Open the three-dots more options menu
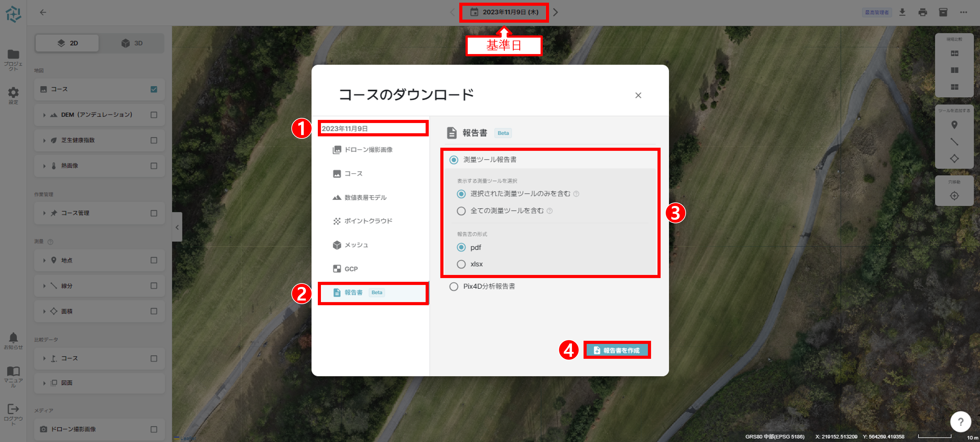This screenshot has width=980, height=442. [963, 12]
